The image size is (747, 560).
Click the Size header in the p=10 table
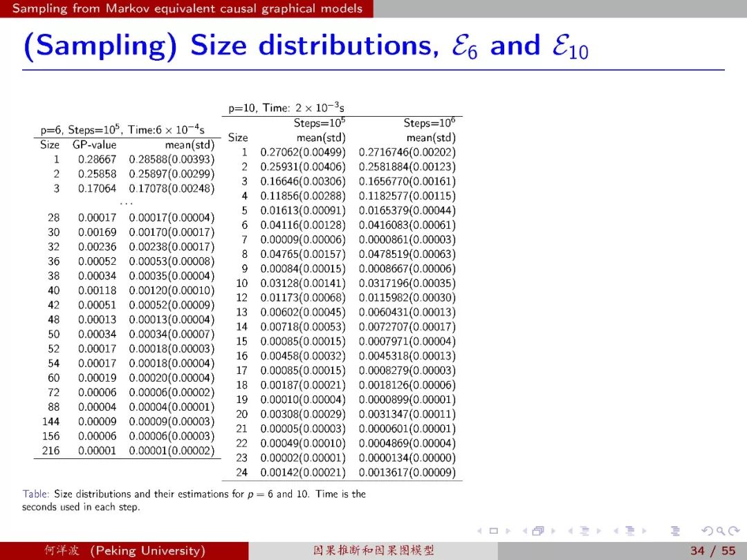coord(238,138)
